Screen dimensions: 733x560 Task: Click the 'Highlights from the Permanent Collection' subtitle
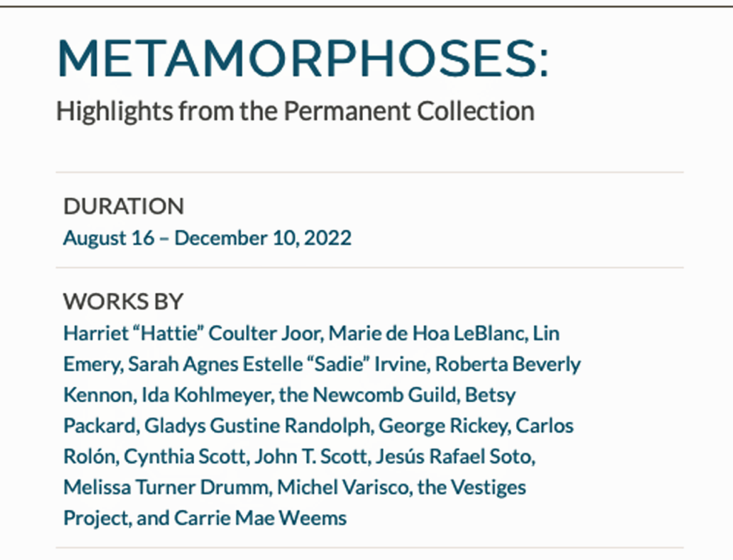[295, 112]
